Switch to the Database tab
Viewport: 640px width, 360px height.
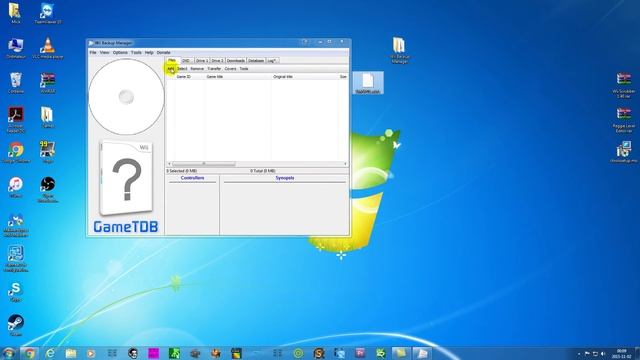click(256, 60)
